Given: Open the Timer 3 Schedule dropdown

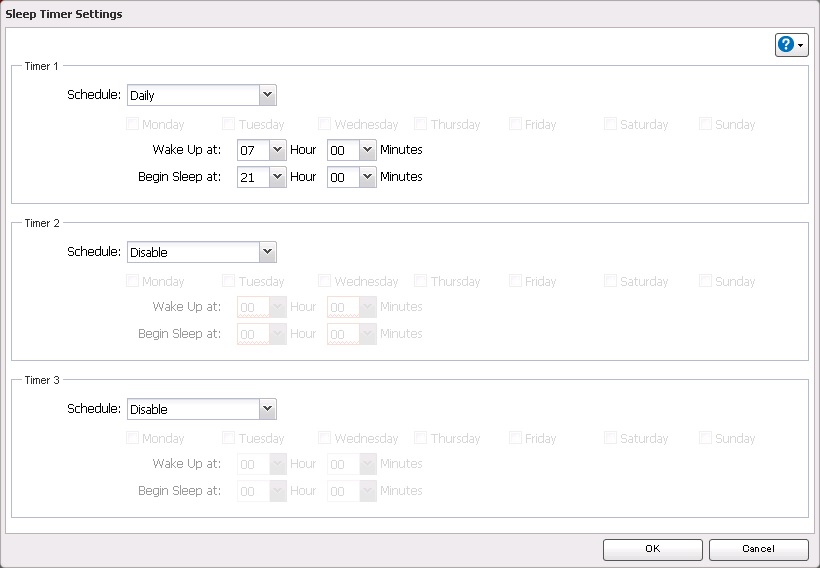Looking at the screenshot, I should click(x=267, y=409).
